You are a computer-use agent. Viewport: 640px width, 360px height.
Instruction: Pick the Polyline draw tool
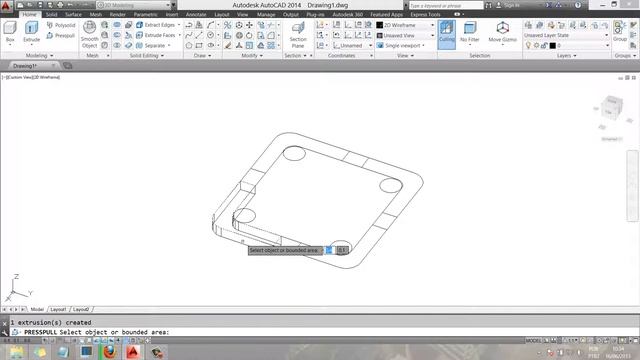coord(189,25)
